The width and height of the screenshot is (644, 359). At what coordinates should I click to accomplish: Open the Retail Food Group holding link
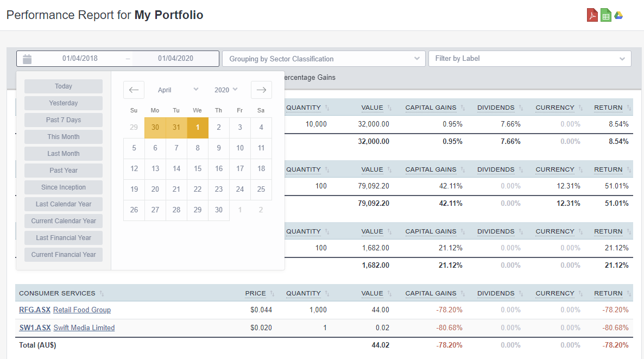click(81, 310)
